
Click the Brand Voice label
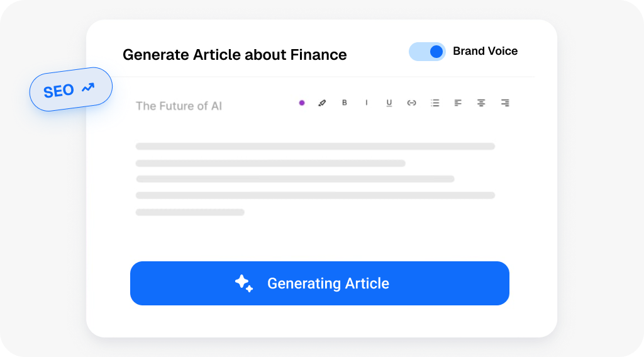[x=485, y=52]
